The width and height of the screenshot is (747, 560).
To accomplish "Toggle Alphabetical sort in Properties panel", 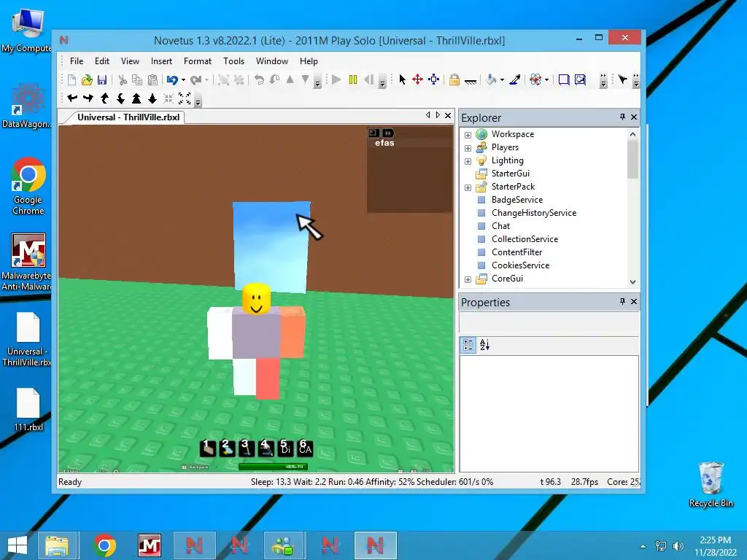I will click(484, 345).
